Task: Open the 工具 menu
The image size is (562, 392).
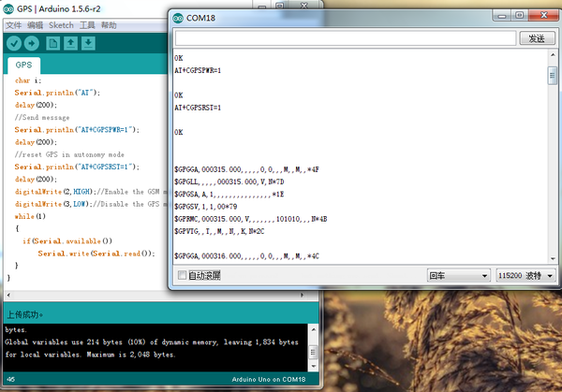Action: [87, 25]
